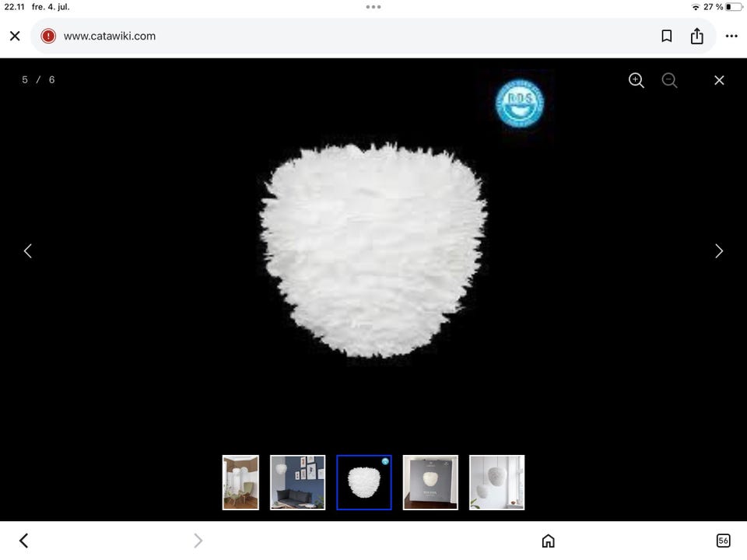Select the thumbnail with green armchair
Screen dimensions: 747x560
[240, 482]
